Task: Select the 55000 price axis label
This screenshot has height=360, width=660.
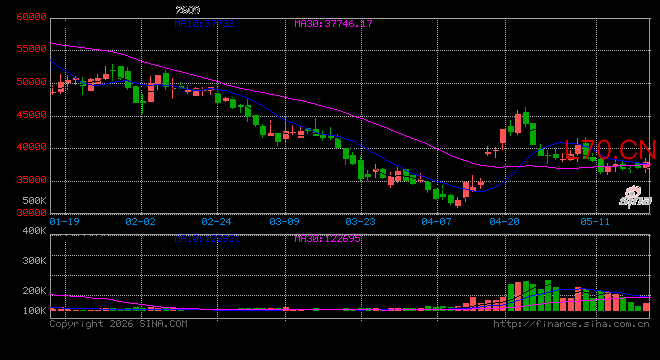Action: click(x=31, y=49)
